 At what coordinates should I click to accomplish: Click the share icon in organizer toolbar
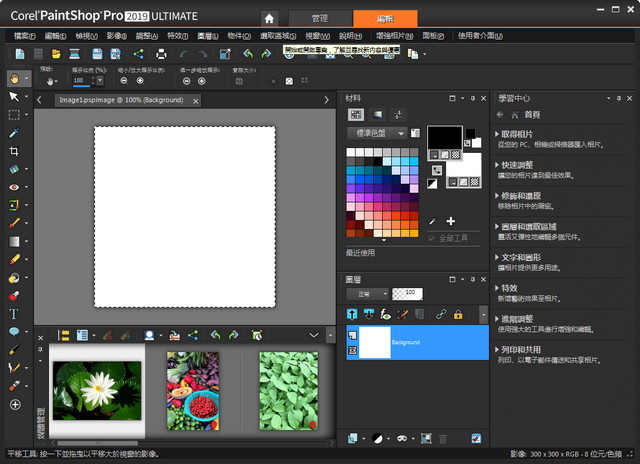point(191,335)
